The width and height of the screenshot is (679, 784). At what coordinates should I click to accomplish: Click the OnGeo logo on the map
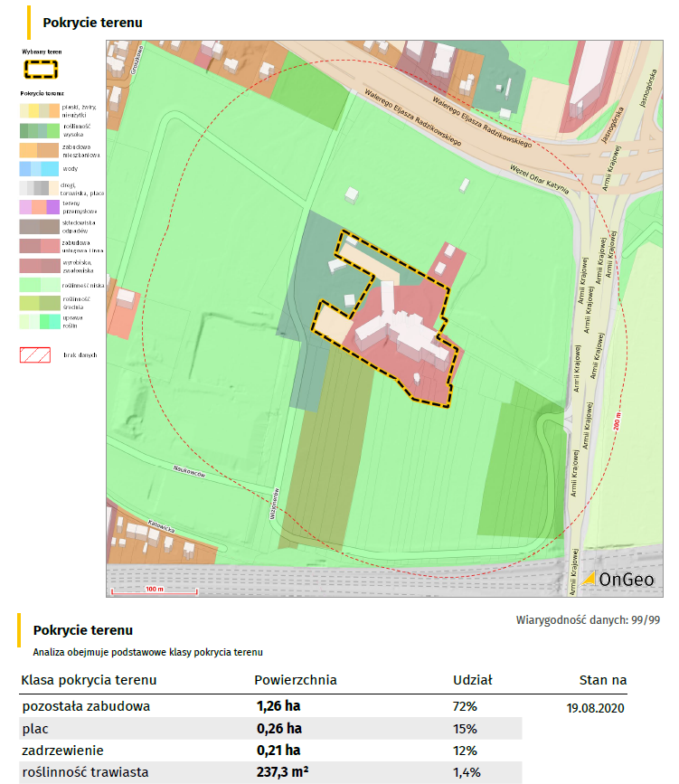pyautogui.click(x=618, y=579)
